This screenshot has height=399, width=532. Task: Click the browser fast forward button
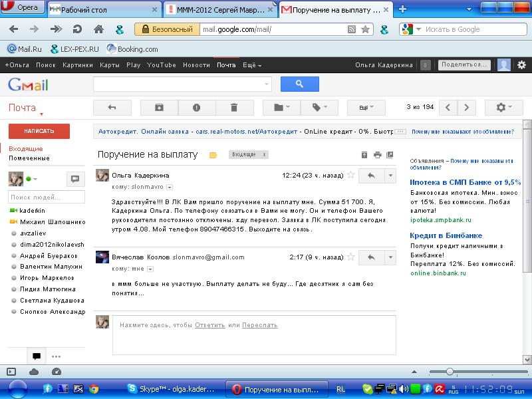tap(56, 29)
